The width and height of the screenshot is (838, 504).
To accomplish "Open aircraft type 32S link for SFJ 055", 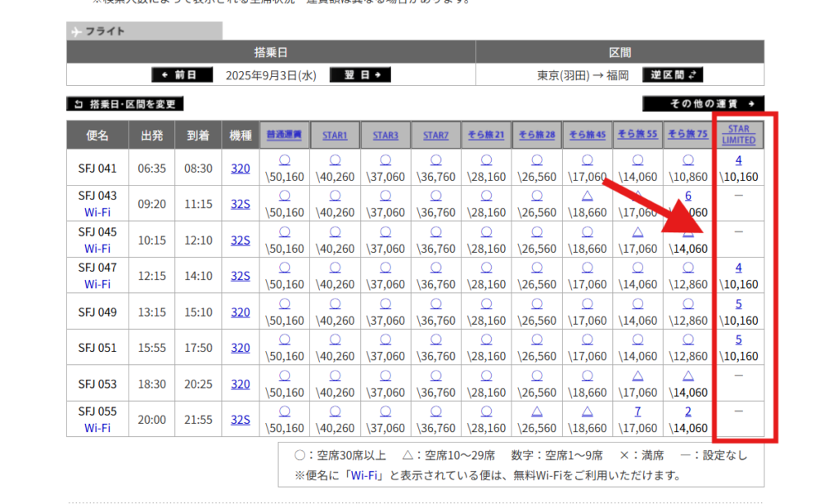I will [241, 420].
